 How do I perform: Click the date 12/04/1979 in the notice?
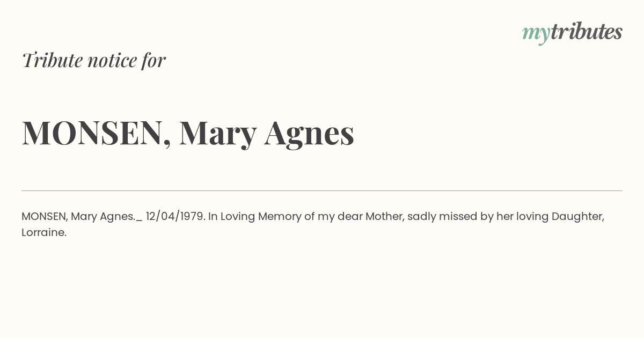coord(175,217)
